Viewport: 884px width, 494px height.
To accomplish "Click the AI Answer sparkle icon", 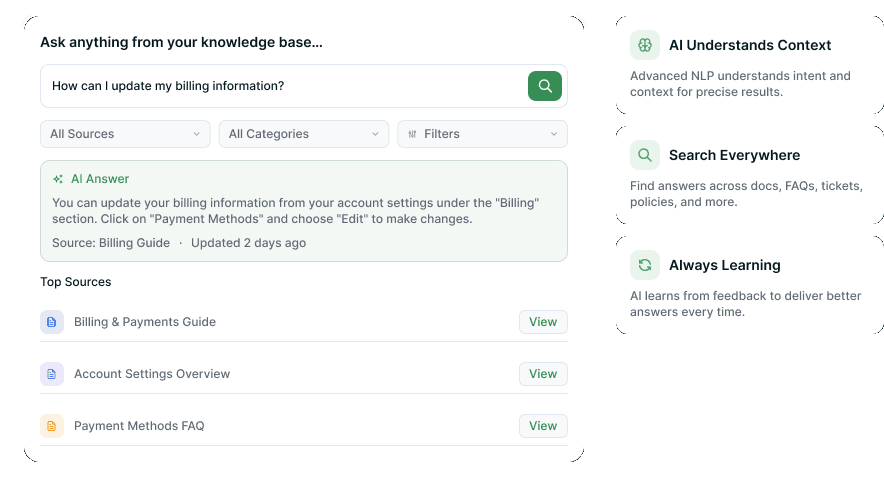I will click(x=58, y=179).
